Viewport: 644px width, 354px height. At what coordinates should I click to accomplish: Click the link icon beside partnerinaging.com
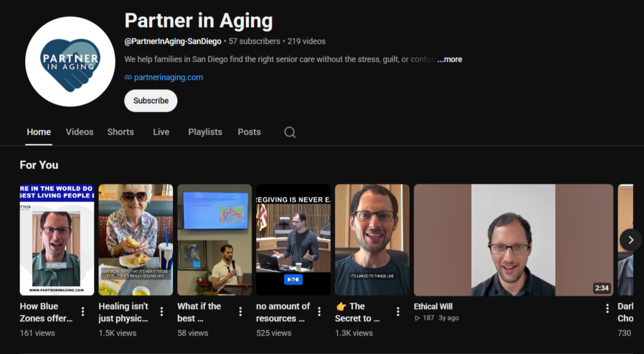point(128,77)
